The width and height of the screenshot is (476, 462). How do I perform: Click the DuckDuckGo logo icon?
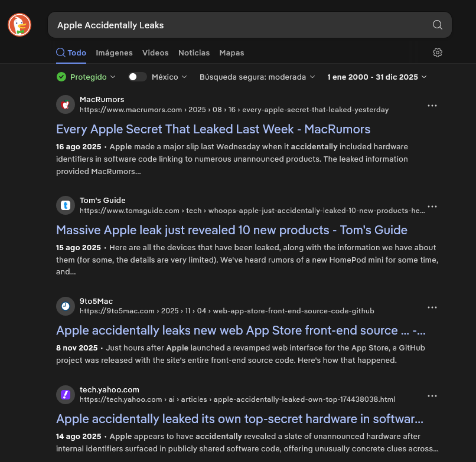tap(19, 25)
